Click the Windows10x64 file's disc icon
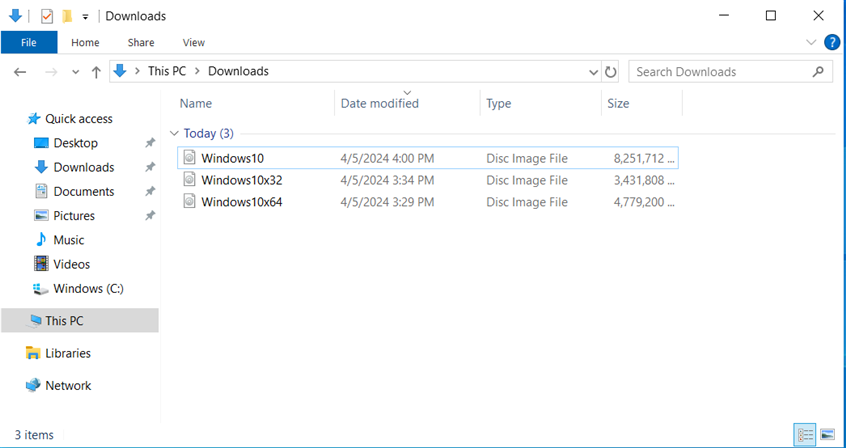 coord(189,201)
